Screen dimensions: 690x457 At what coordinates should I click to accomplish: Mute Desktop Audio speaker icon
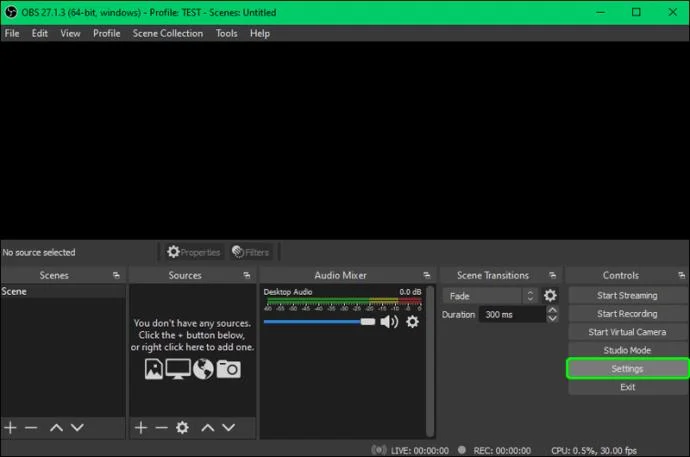(389, 322)
